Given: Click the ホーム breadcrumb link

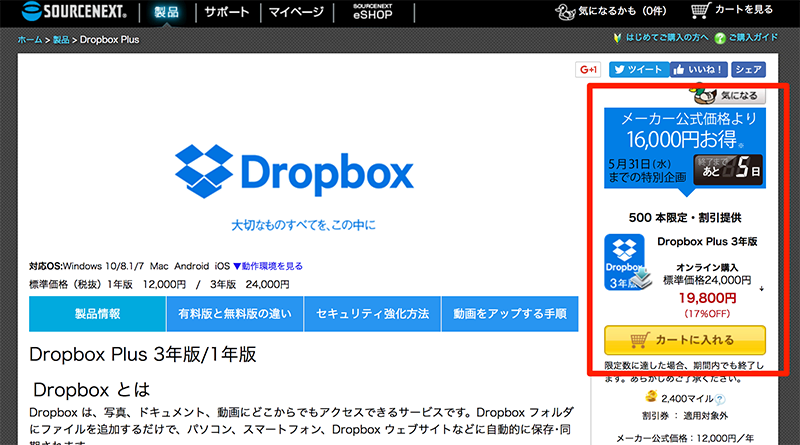Looking at the screenshot, I should click(x=28, y=40).
